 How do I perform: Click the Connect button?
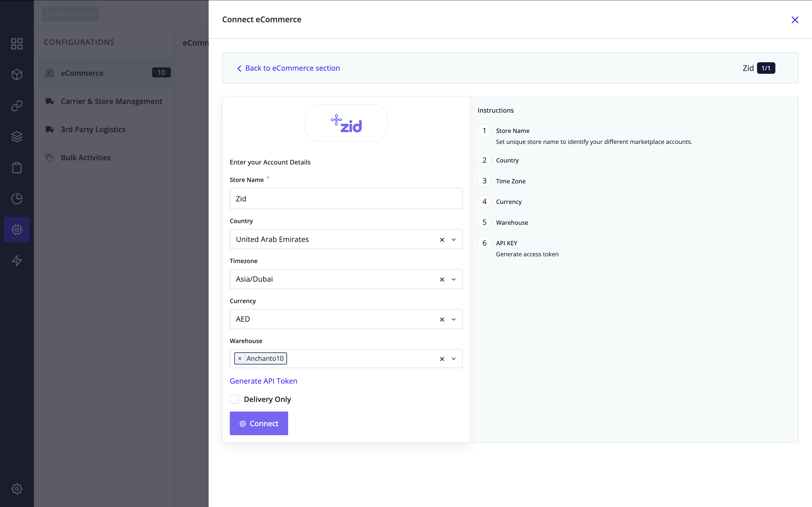coord(259,423)
